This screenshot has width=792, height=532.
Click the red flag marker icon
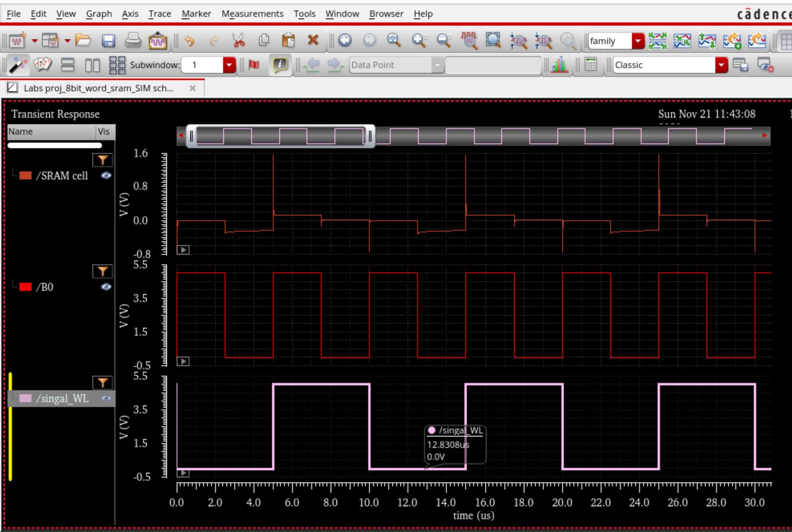(x=254, y=65)
